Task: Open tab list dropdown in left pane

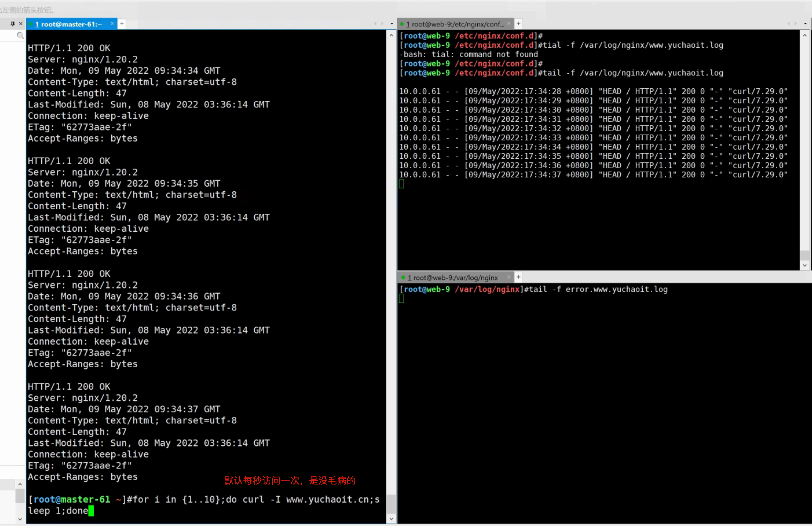Action: click(392, 24)
